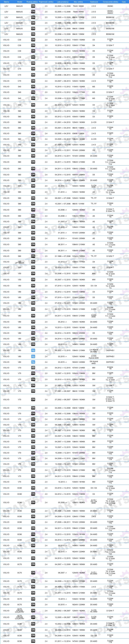
Task: Click the ON icon in the V50 05.2007 row
Action: [x=33, y=280]
